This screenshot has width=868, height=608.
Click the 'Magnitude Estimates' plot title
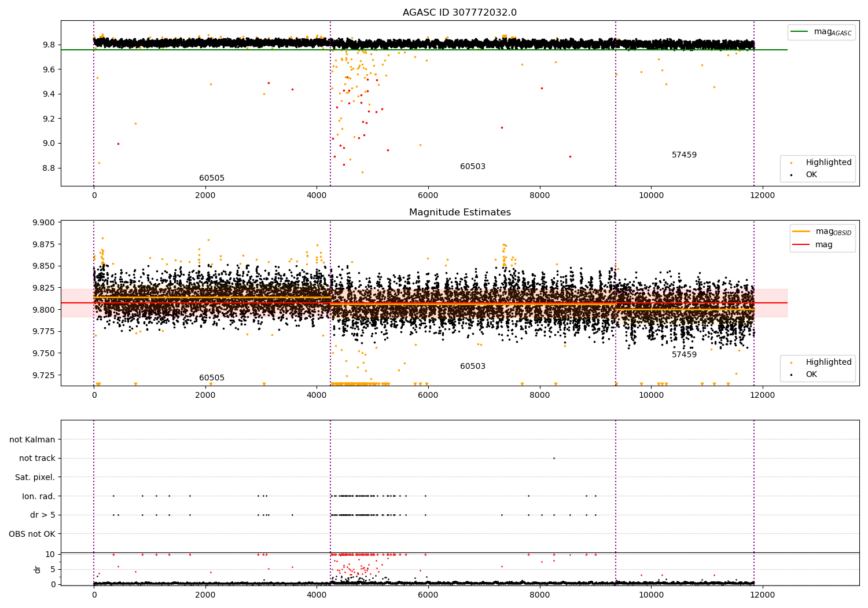(459, 213)
